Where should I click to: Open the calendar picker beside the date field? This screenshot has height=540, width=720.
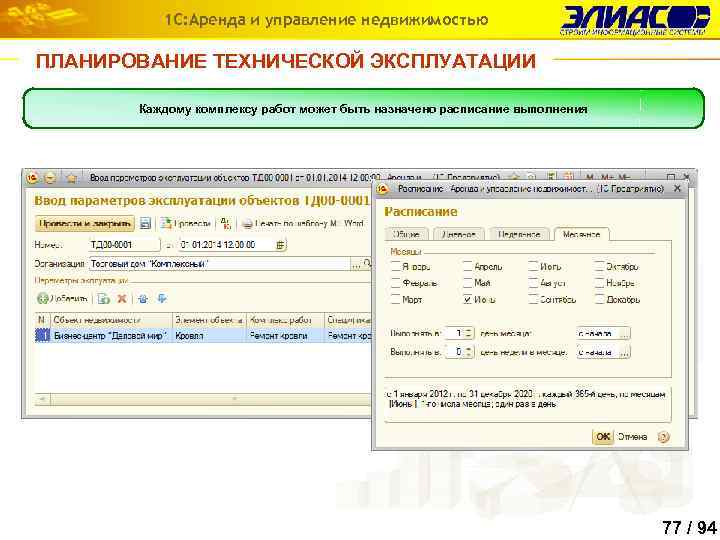click(280, 245)
